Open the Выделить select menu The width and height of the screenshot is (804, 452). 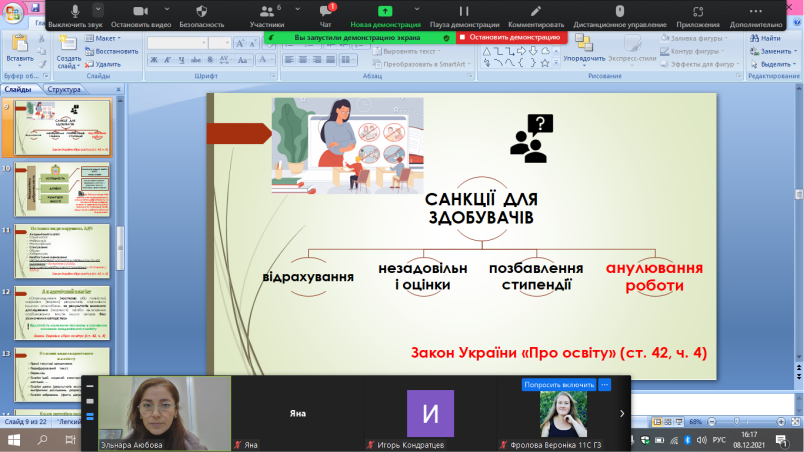point(773,64)
